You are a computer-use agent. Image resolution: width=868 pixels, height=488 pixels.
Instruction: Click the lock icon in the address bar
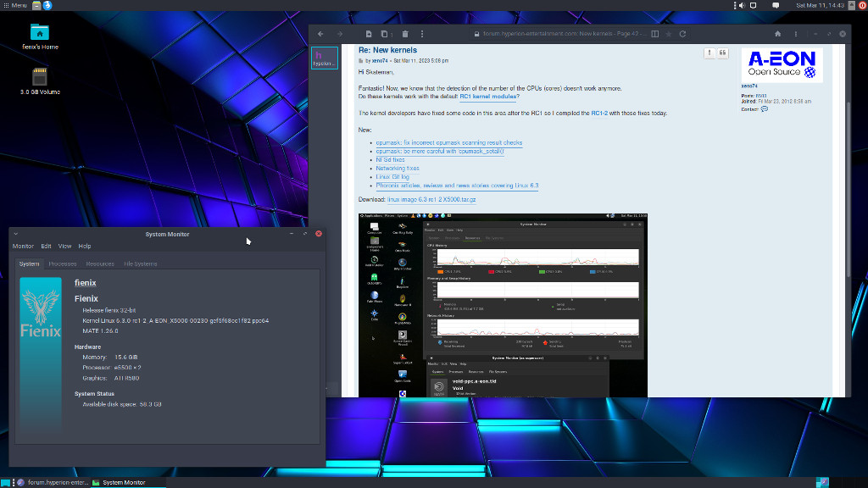pos(476,34)
